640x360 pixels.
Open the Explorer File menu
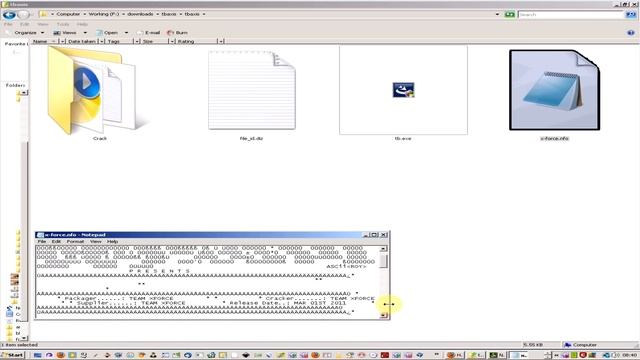[8, 24]
